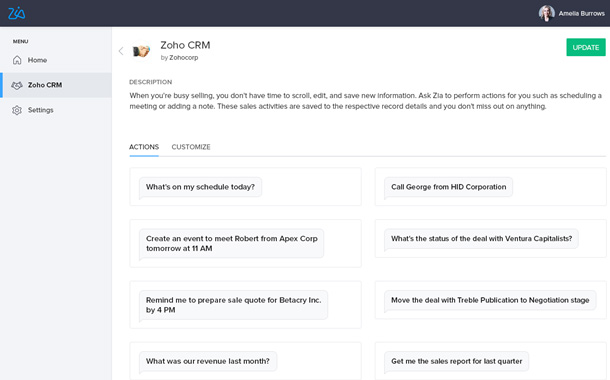Image resolution: width=610 pixels, height=380 pixels.
Task: Select "Remind me to prepare sale quote" action
Action: 233,305
